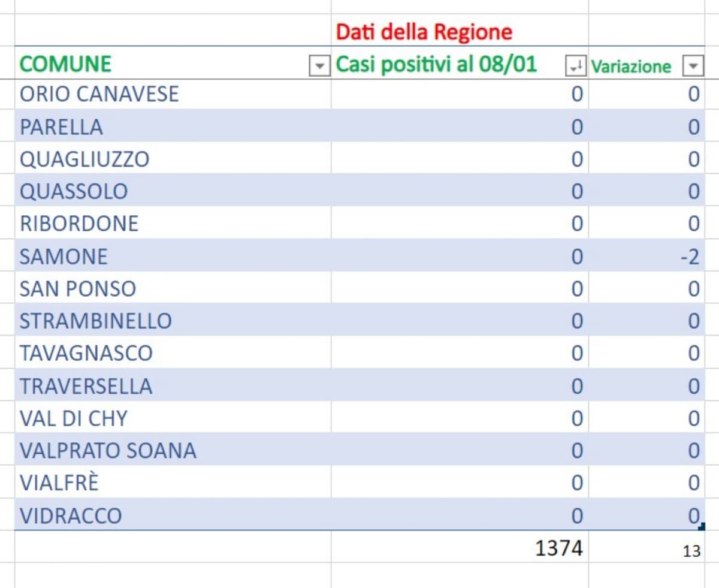719x588 pixels.
Task: Open the Casi positivi sort filter dropdown
Action: point(575,66)
